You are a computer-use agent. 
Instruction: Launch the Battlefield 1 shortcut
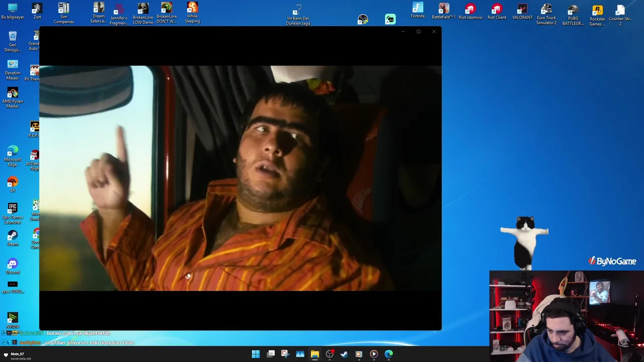[x=444, y=11]
